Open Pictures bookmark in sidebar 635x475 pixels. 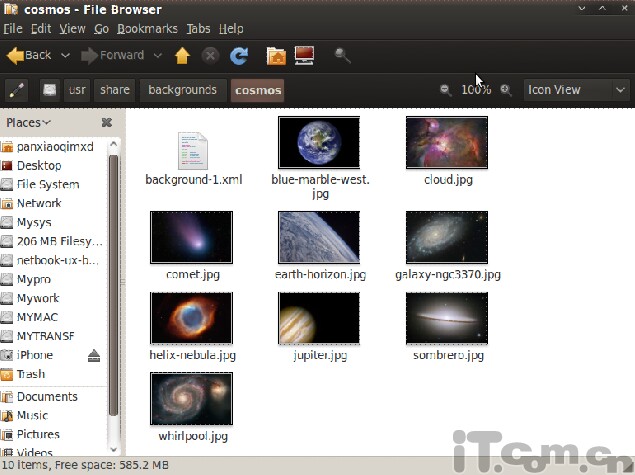coord(53,435)
